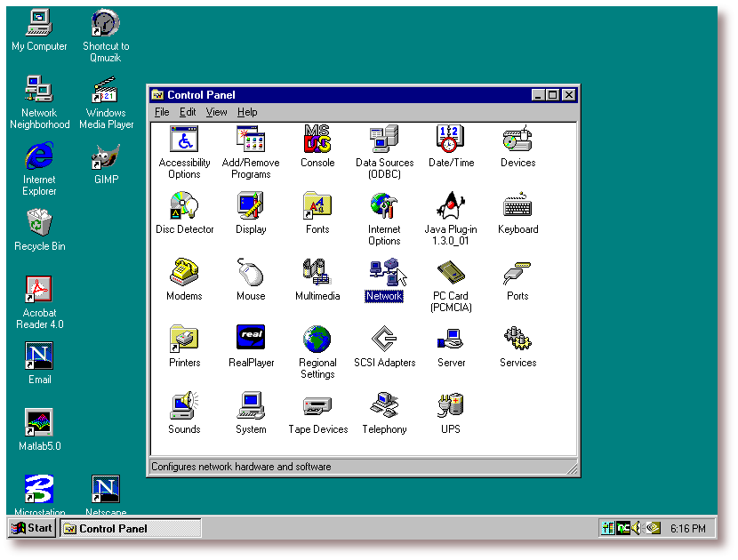
Task: Click the Date/Time control panel icon
Action: [451, 140]
